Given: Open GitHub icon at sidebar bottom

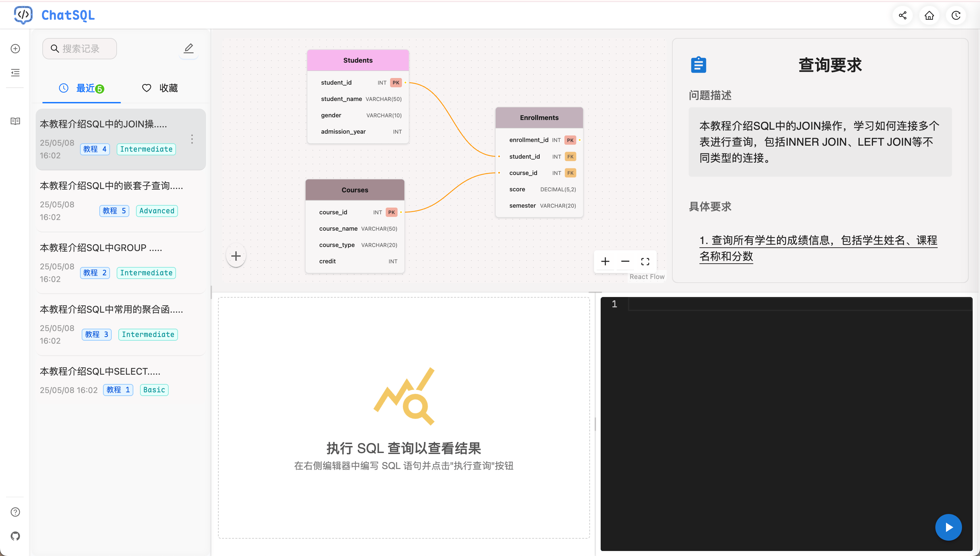Looking at the screenshot, I should tap(15, 536).
